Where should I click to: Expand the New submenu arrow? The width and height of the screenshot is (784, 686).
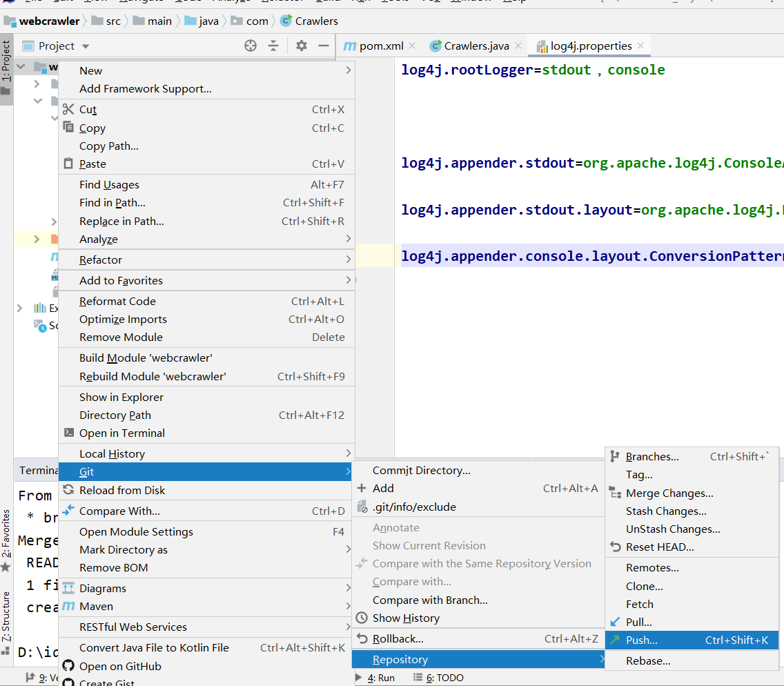click(x=348, y=70)
